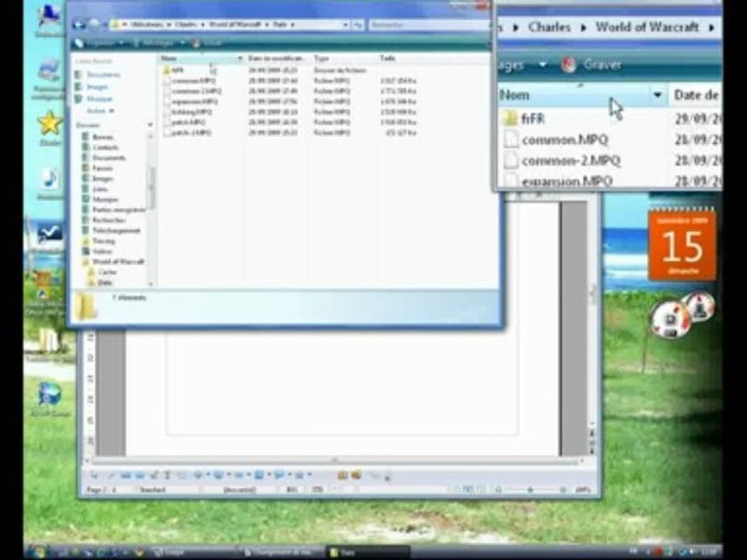
Task: Select the expansion.MPQ file
Action: coord(191,101)
